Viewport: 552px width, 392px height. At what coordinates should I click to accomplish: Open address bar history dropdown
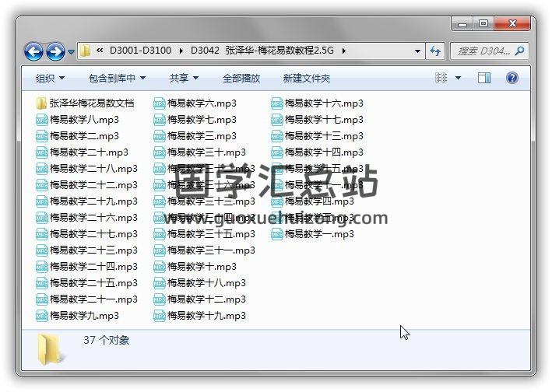pos(417,51)
